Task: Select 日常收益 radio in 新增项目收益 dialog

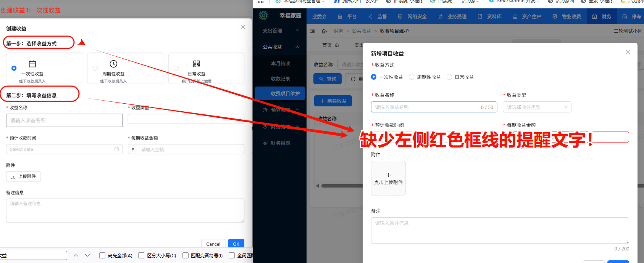Action: coord(449,77)
